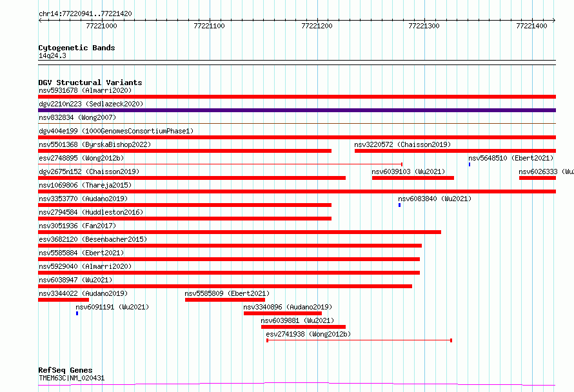Viewport: 574px width, 392px height.
Task: Click the red nsv5585809 variant bar
Action: point(225,300)
